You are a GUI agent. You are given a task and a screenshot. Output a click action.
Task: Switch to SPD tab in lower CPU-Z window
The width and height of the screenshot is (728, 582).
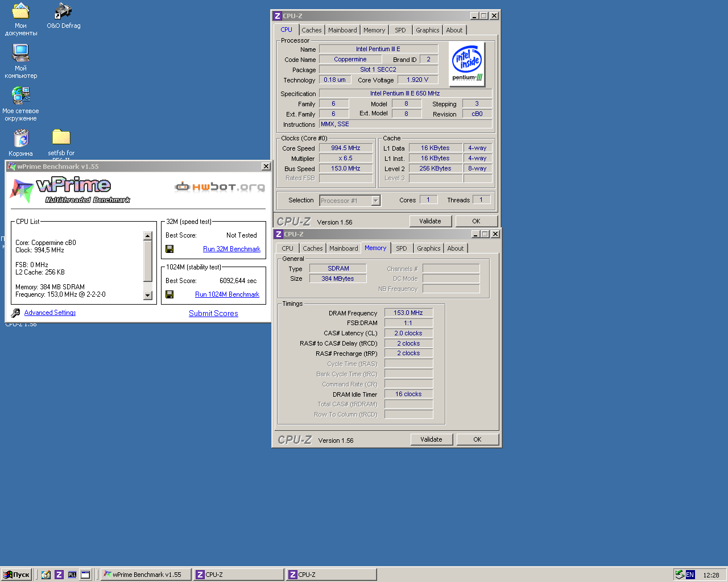pos(402,248)
